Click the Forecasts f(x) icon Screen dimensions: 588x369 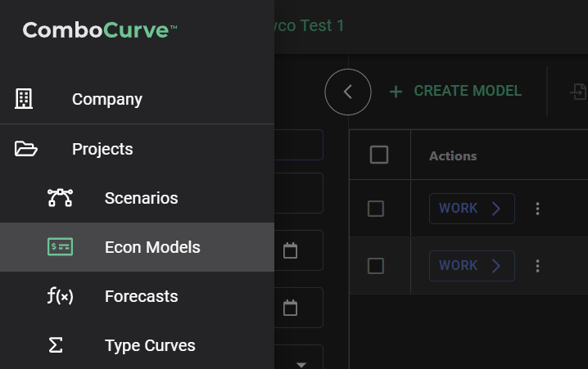click(x=60, y=296)
